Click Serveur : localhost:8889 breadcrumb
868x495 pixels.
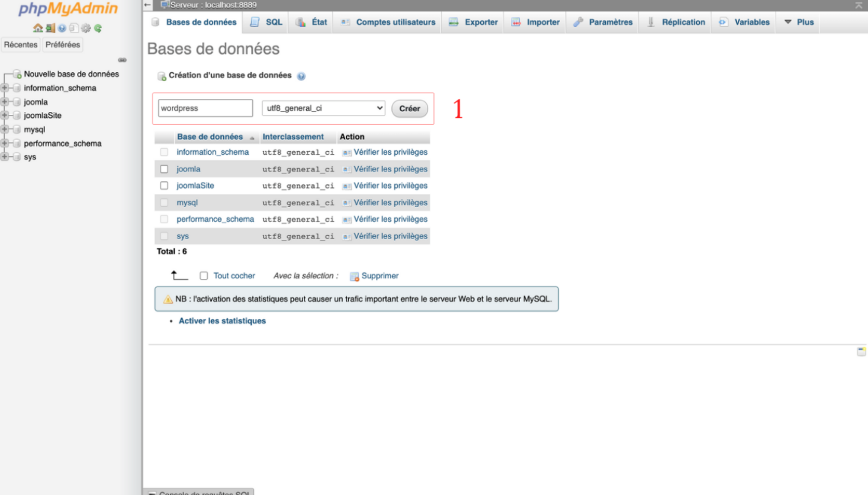click(214, 5)
